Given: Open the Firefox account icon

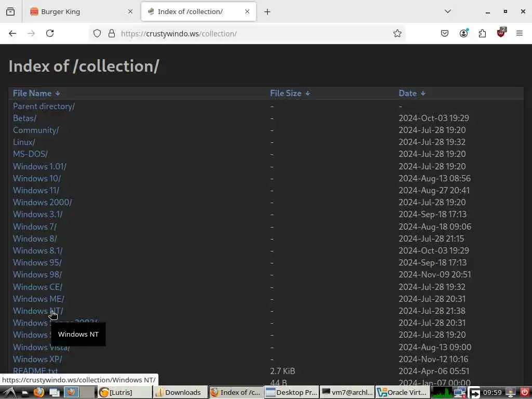Looking at the screenshot, I should click(463, 33).
